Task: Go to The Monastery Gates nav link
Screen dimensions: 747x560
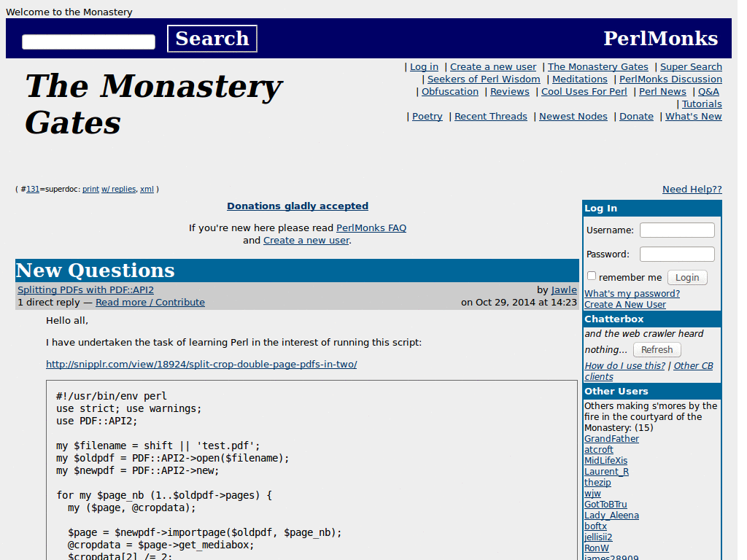Action: click(598, 66)
